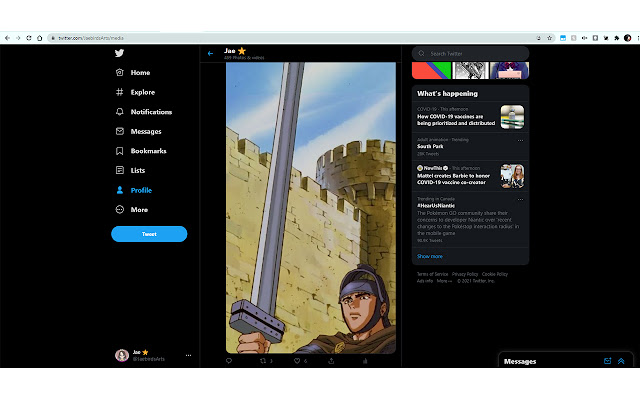Click the Lists document icon
The height and width of the screenshot is (400, 640).
[120, 170]
